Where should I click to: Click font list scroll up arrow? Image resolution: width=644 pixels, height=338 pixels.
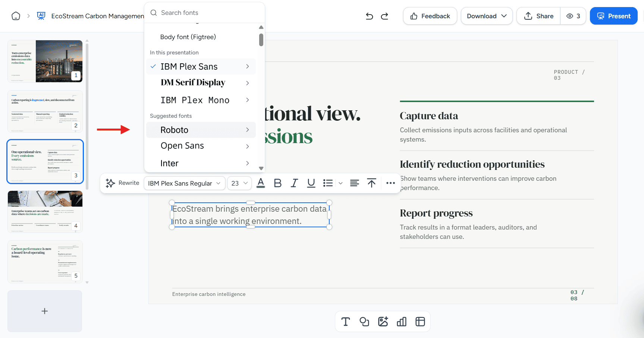pyautogui.click(x=261, y=27)
